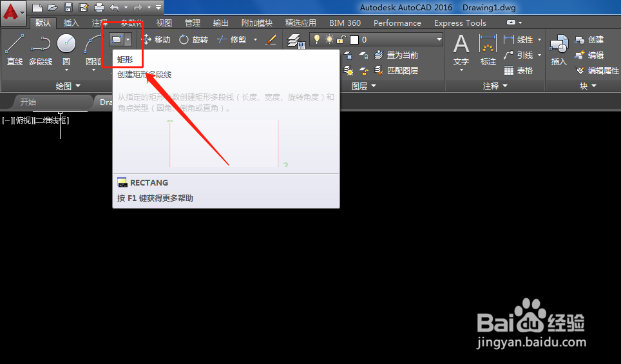Switch to the 视图 ribbon tab
Screen dimensions: 621x364
pos(164,23)
